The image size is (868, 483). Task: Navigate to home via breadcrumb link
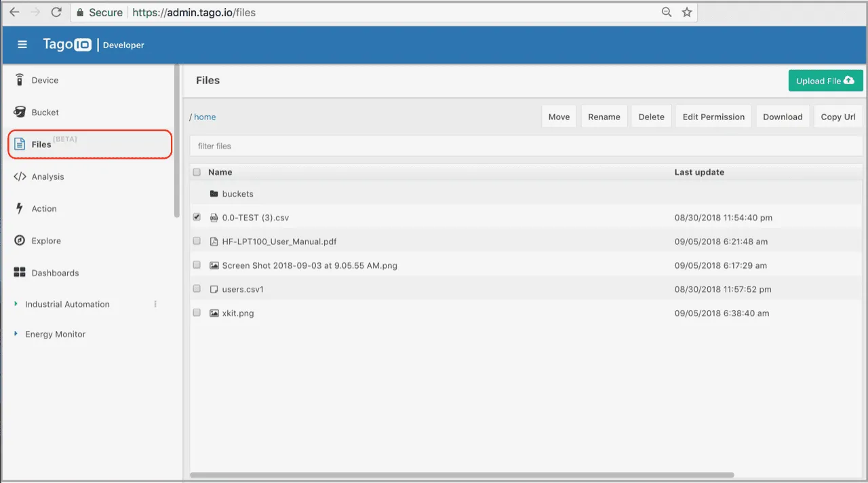point(205,117)
